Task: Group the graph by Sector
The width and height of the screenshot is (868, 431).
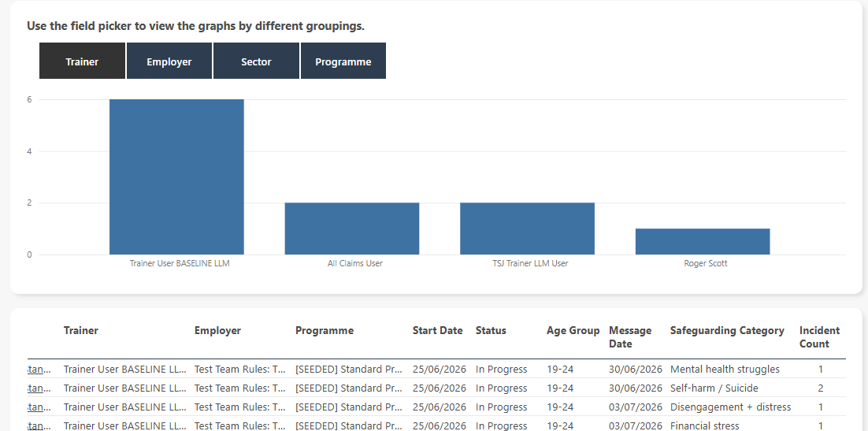Action: [256, 61]
